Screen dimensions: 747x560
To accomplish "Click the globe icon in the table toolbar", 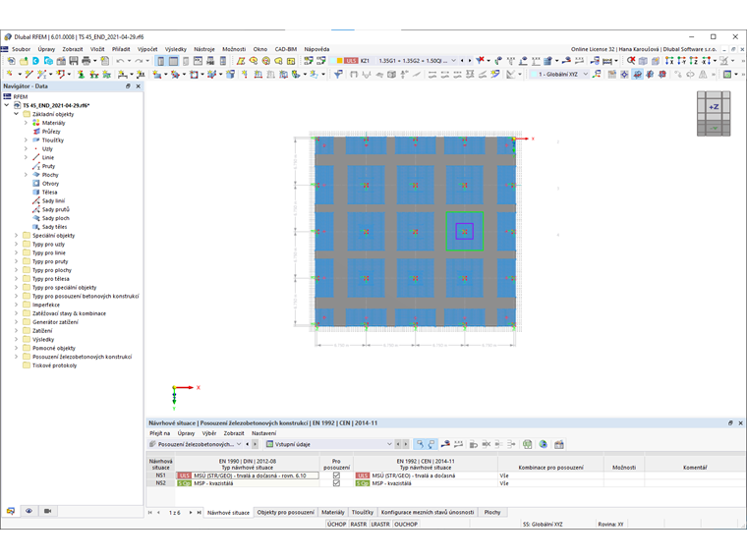I will tap(544, 444).
